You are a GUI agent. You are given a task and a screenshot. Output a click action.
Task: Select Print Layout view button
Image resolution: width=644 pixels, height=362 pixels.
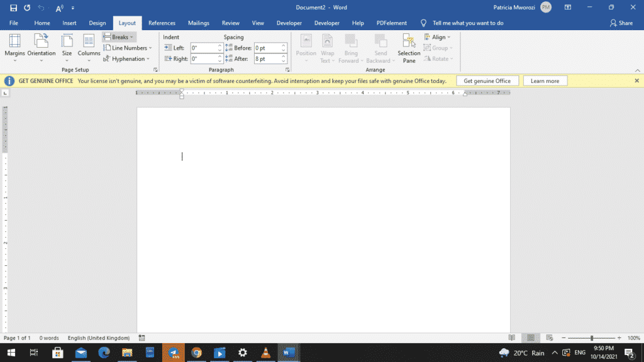(531, 337)
